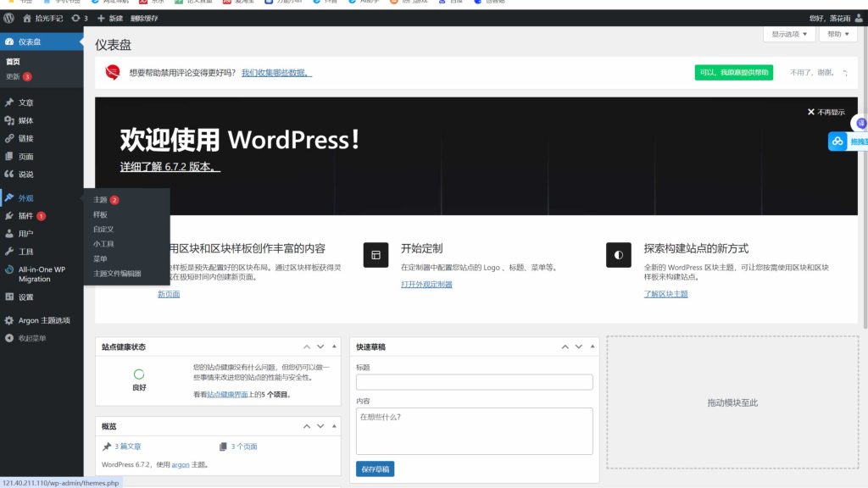Dismiss welcome panel with 不再显示
Viewport: 868px width, 488px height.
[x=826, y=112]
